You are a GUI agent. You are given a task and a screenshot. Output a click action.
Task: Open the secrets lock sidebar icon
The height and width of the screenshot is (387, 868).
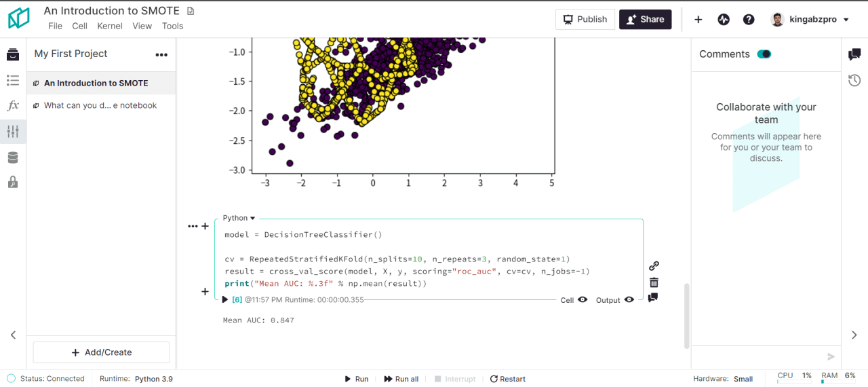coord(13,182)
